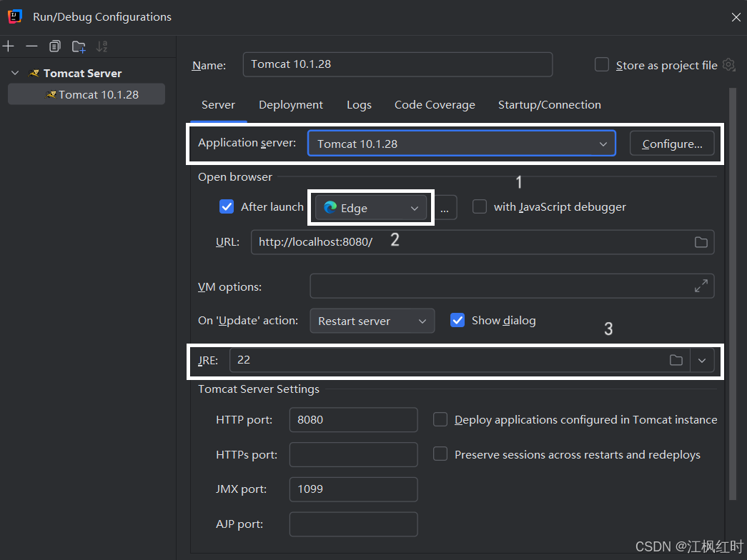Open the Logs tab

click(359, 105)
